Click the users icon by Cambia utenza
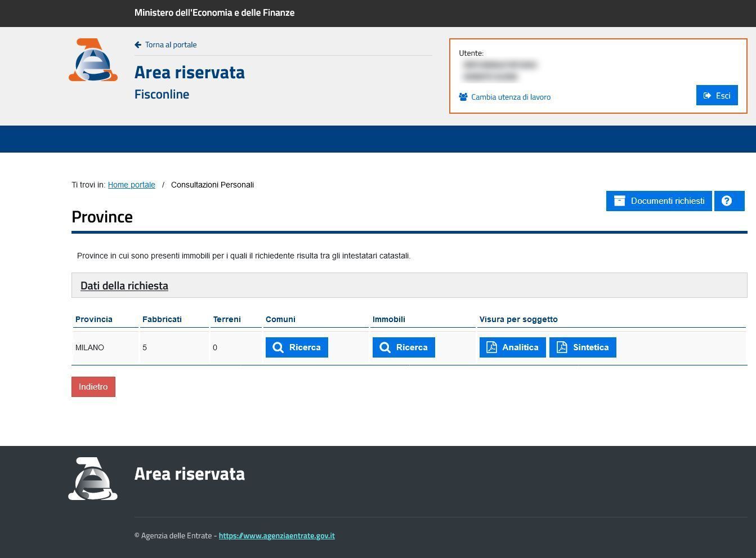Image resolution: width=756 pixels, height=558 pixels. point(463,97)
